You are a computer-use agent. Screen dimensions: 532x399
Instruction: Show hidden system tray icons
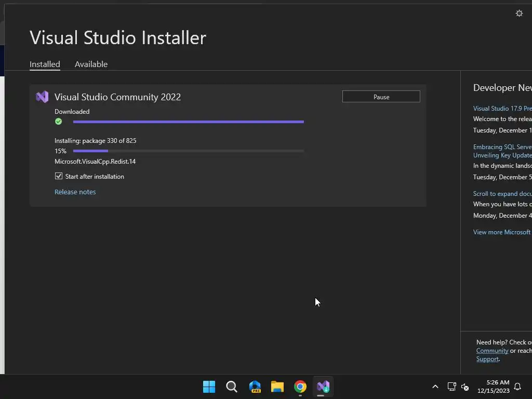(435, 387)
